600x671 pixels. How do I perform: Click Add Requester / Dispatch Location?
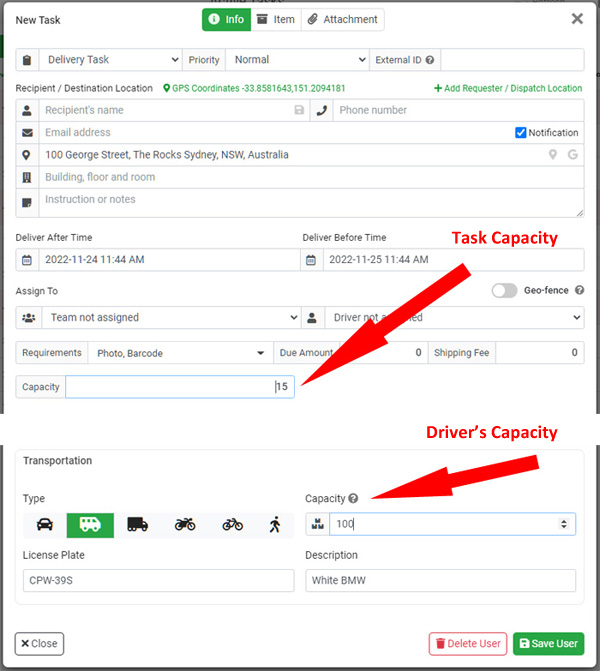click(x=508, y=88)
